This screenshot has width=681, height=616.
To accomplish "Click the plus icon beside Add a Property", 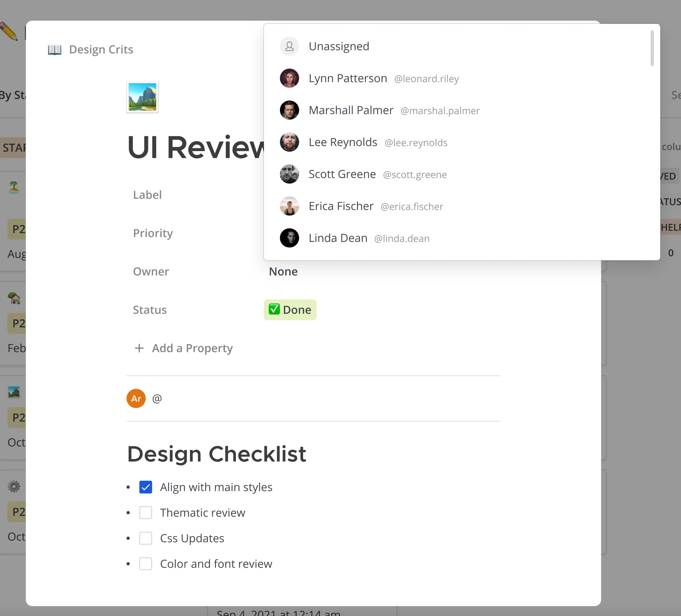I will pos(139,348).
